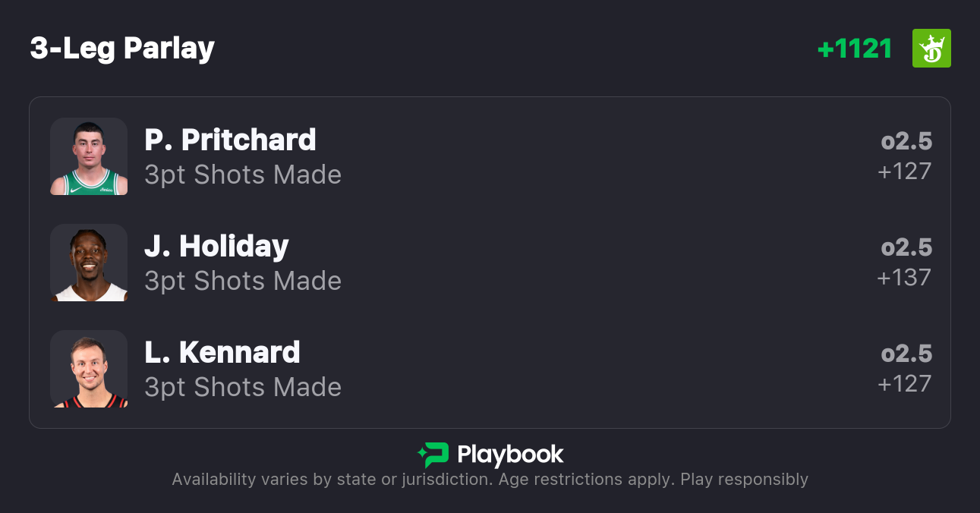Screen dimensions: 980x513
Task: Click the DraftKings sportsbook logo icon
Action: pyautogui.click(x=931, y=49)
